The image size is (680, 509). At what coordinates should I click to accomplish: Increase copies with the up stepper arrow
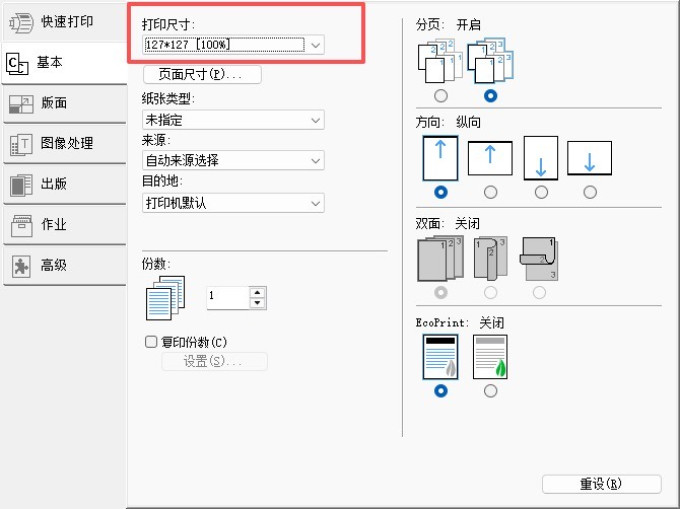pyautogui.click(x=258, y=292)
